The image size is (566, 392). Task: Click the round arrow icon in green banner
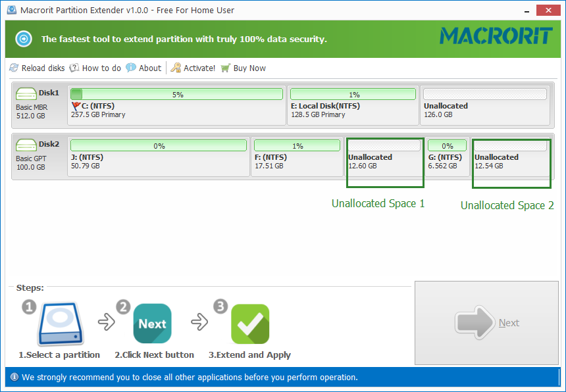point(24,39)
